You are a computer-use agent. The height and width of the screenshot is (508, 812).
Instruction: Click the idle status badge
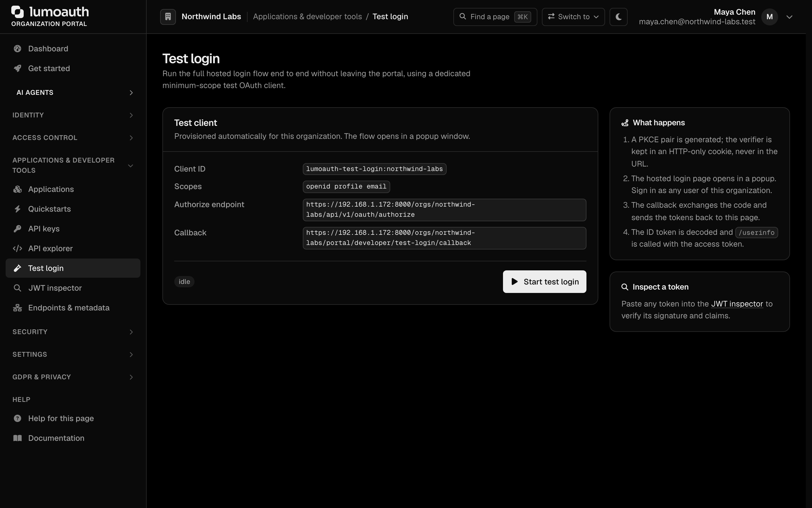coord(184,282)
